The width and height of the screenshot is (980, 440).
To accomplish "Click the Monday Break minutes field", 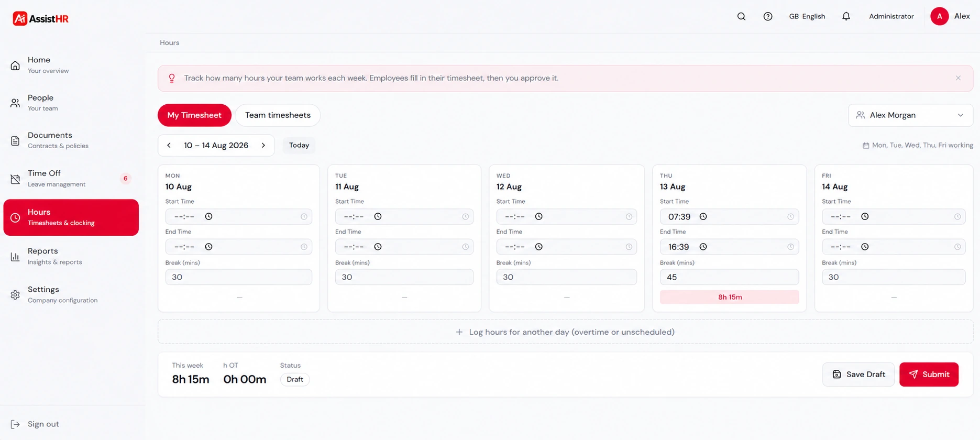I will point(239,277).
